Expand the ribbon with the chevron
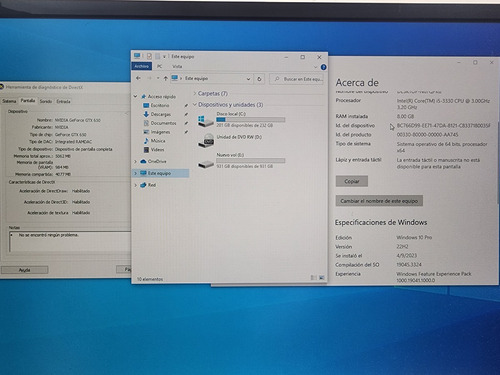 point(315,67)
